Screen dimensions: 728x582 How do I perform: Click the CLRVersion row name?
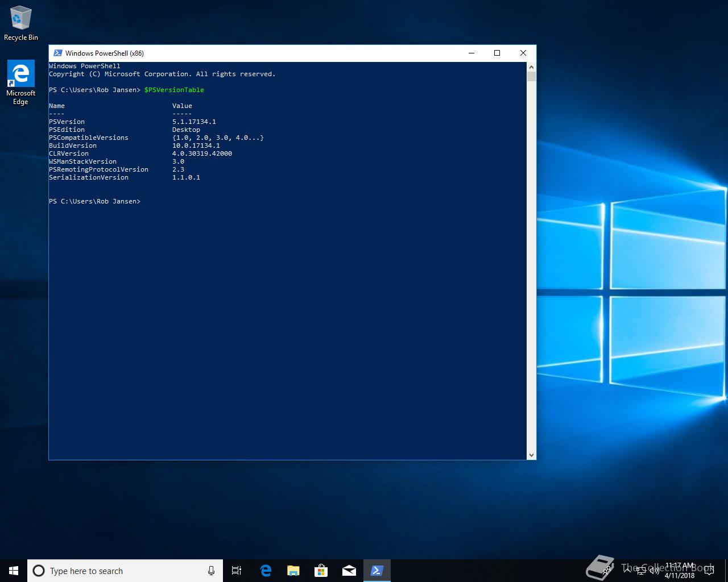pyautogui.click(x=69, y=153)
